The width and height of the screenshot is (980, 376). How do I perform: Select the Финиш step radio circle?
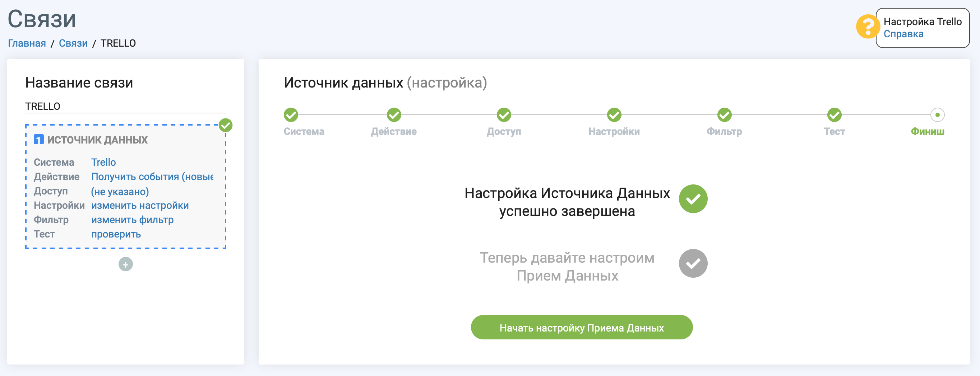937,115
